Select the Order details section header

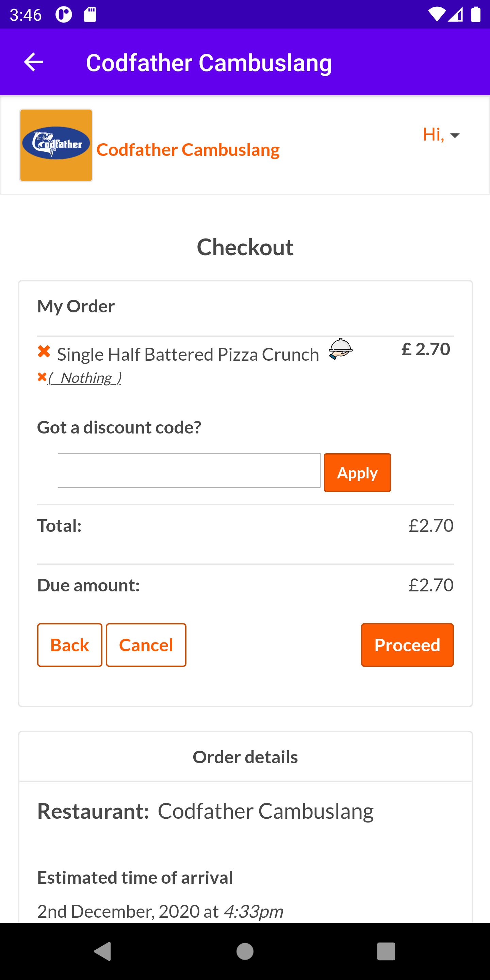[245, 757]
